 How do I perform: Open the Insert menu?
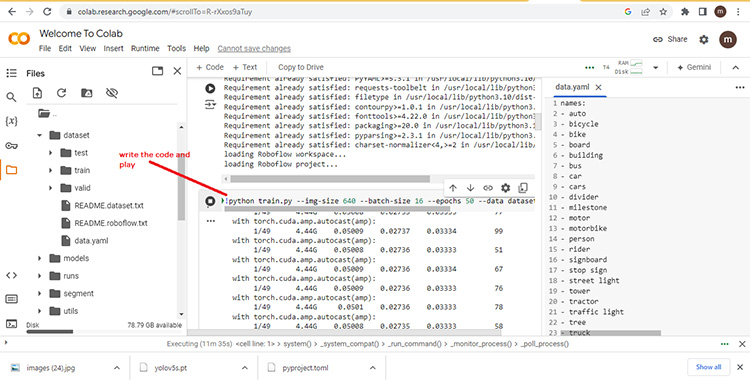(113, 48)
